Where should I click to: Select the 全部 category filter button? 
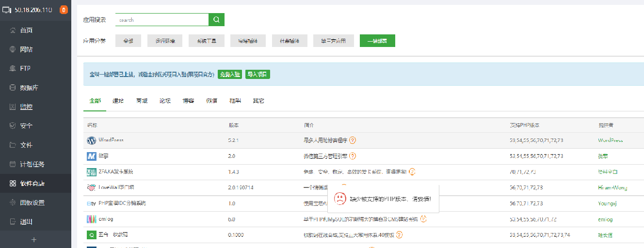[128, 41]
